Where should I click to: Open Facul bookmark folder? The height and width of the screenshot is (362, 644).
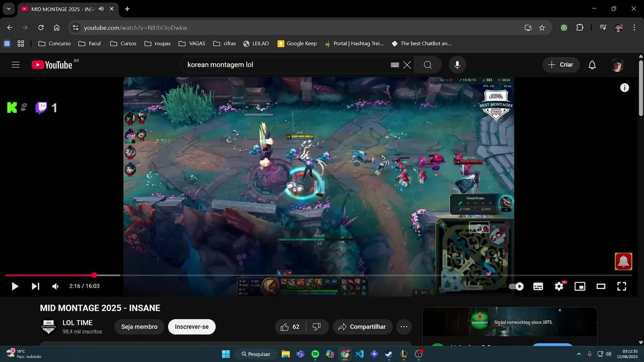point(90,43)
